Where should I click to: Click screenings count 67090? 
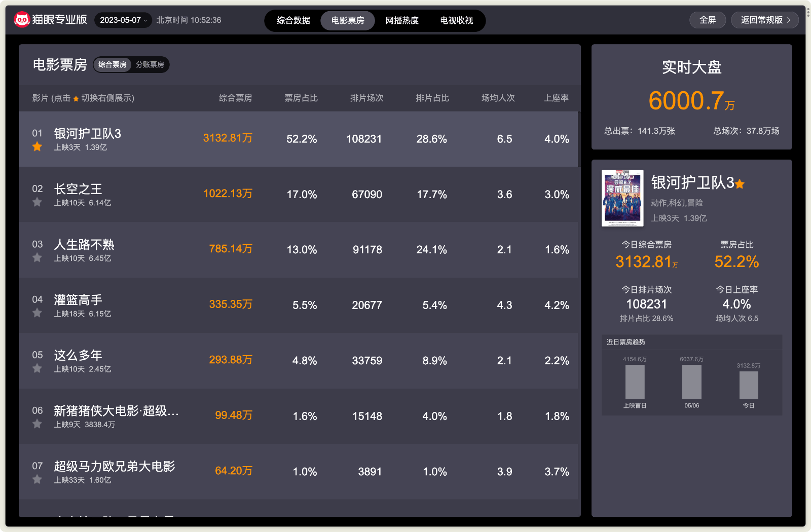[367, 195]
